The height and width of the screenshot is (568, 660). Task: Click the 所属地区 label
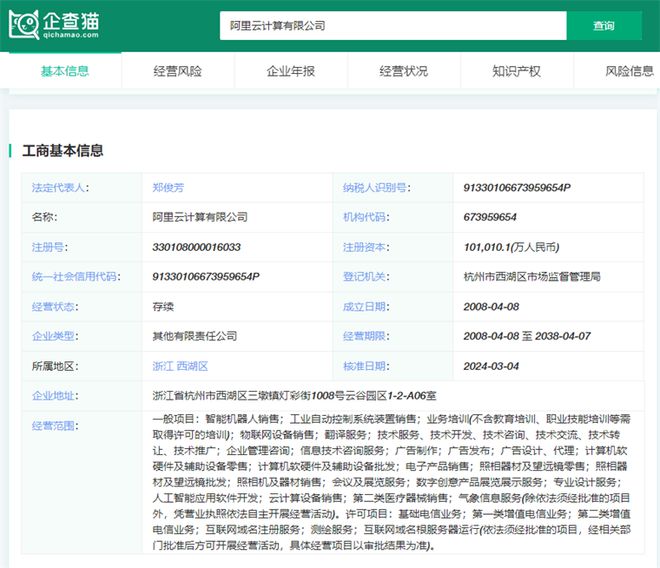[x=55, y=366]
